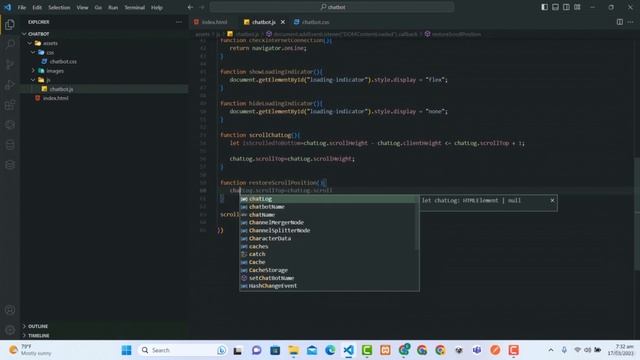This screenshot has width=640, height=360.
Task: Pick the HashChangeEvent suggestion
Action: pos(329,286)
